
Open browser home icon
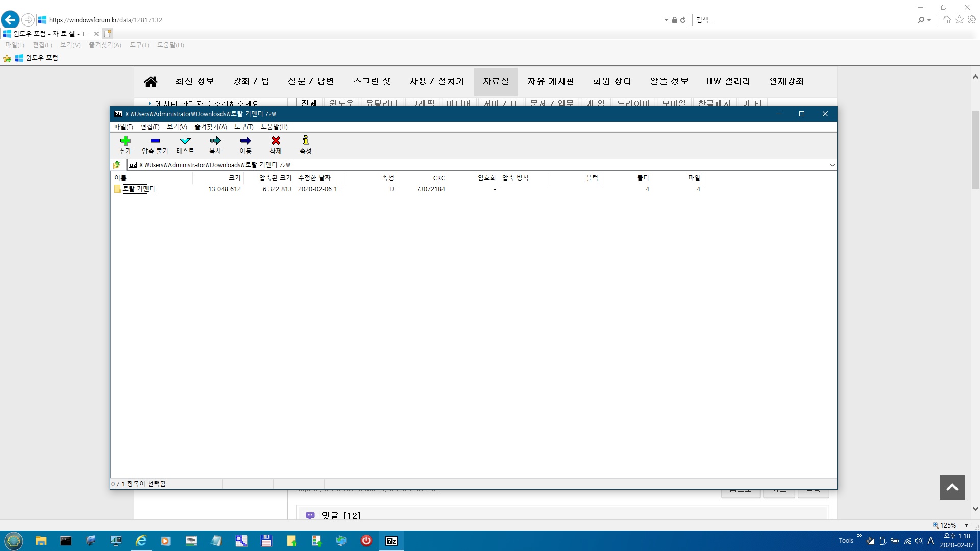(x=947, y=19)
